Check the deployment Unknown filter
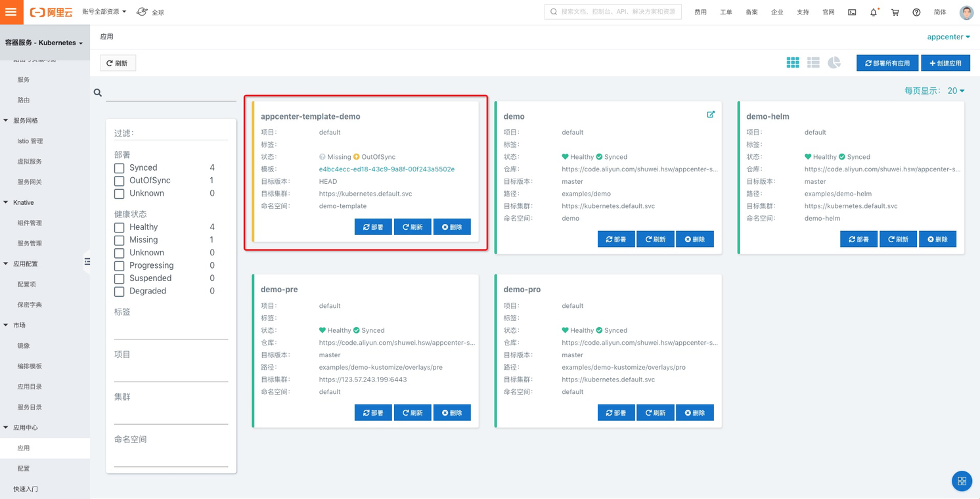Image resolution: width=980 pixels, height=499 pixels. click(x=120, y=194)
